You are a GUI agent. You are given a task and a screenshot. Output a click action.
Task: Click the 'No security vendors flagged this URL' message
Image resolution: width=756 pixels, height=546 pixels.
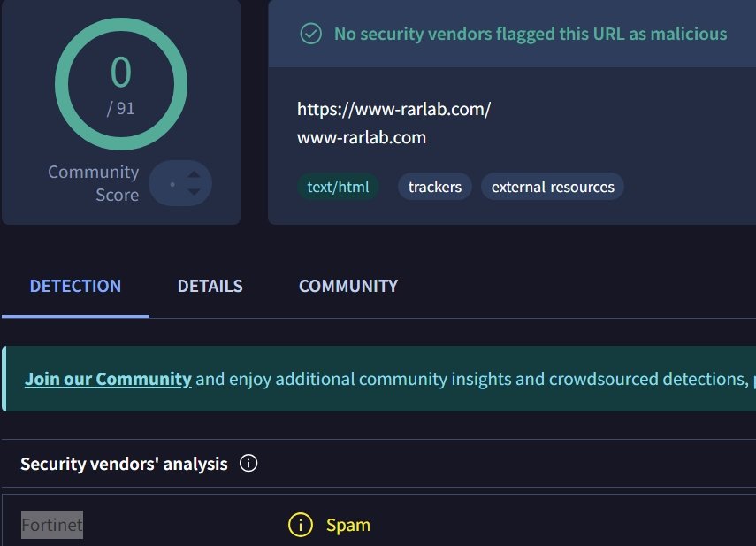(x=531, y=35)
